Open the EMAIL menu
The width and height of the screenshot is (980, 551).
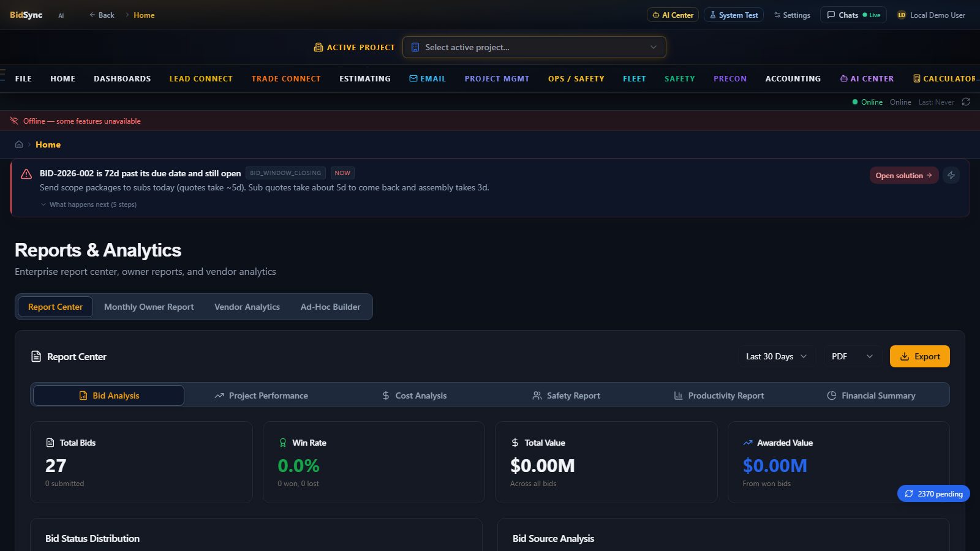pos(428,78)
